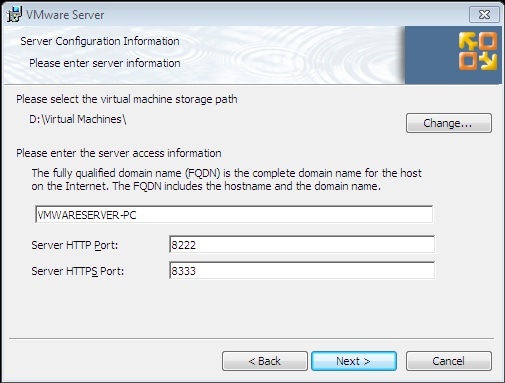This screenshot has width=505, height=383.
Task: Click the Server HTTPS Port label
Action: click(x=78, y=271)
